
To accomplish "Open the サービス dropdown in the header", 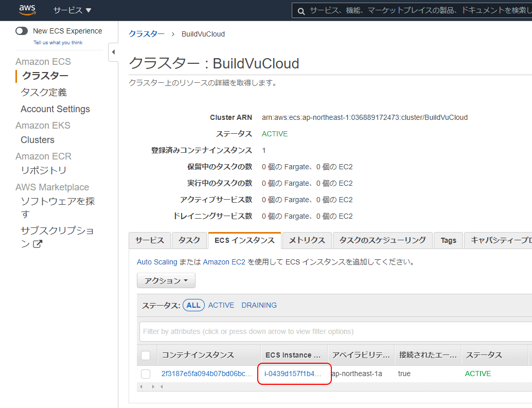I will pos(72,10).
